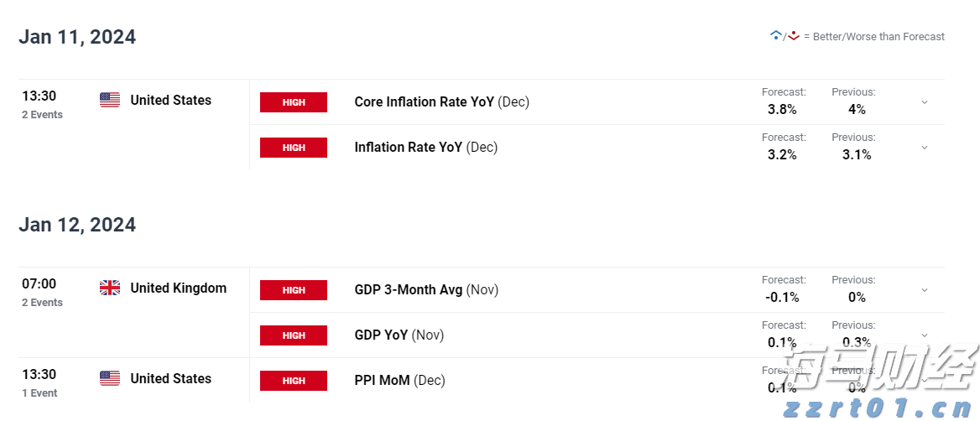Click the Jan 12, 2024 date heading
The height and width of the screenshot is (421, 980).
(x=77, y=225)
